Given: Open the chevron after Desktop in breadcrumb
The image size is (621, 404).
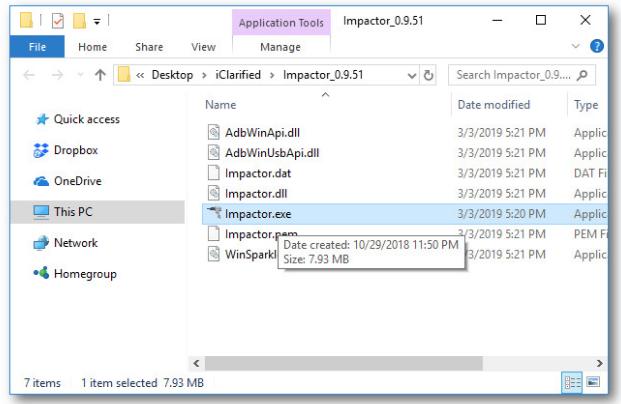Looking at the screenshot, I should click(x=204, y=75).
